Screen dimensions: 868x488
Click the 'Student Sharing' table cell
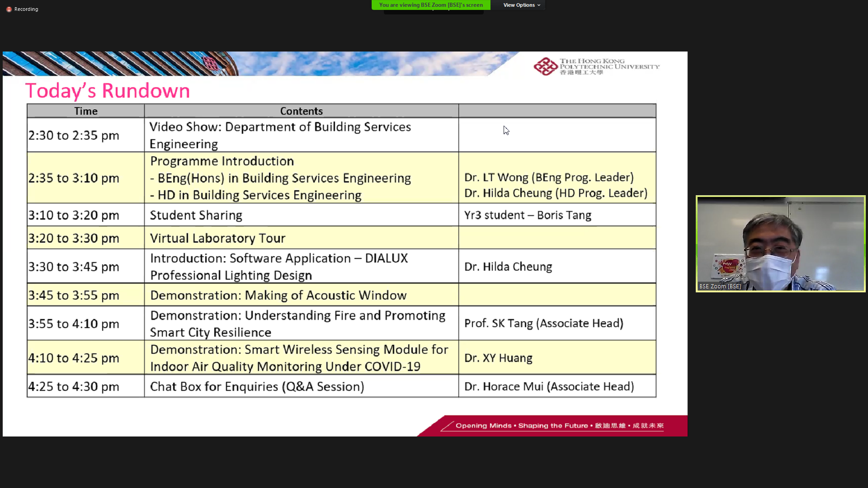tap(196, 215)
